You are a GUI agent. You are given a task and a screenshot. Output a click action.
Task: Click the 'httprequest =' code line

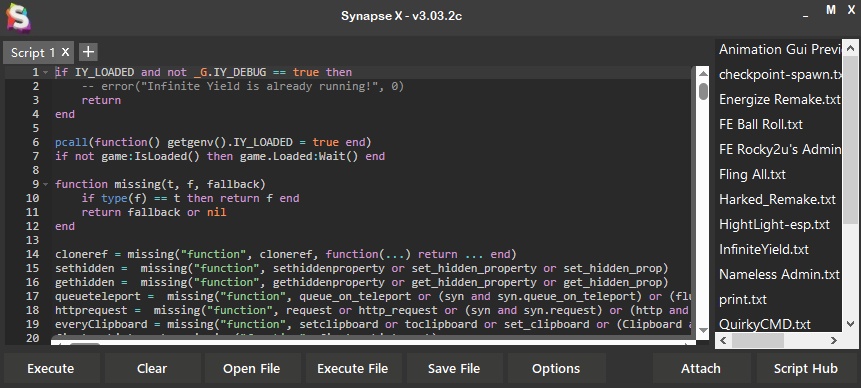(372, 311)
